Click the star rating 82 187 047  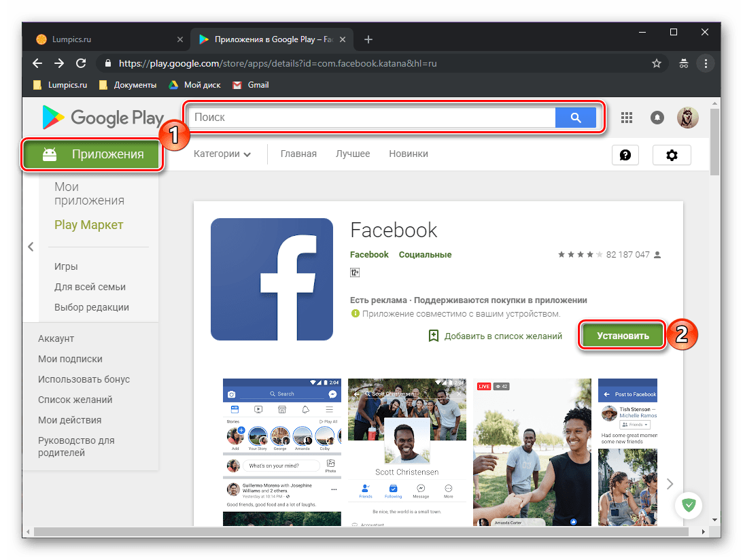coord(609,255)
